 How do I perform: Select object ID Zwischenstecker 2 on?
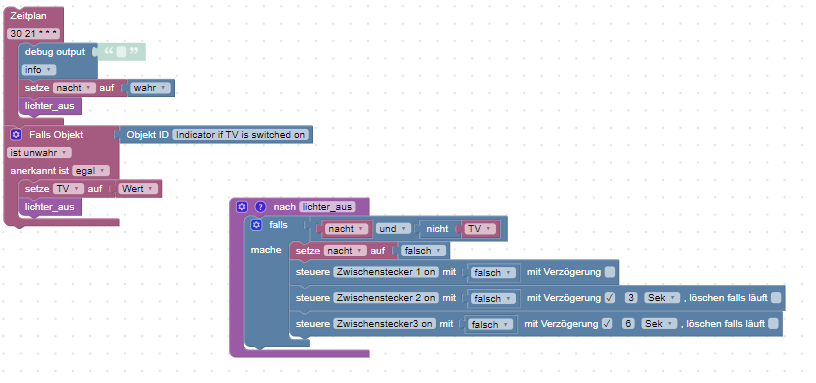pos(386,298)
